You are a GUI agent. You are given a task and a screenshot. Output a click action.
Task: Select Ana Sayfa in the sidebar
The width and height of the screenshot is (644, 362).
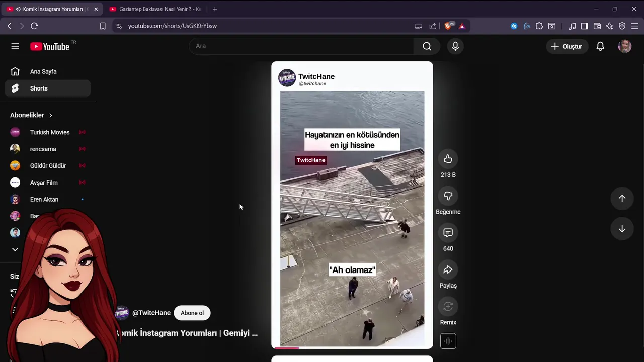pyautogui.click(x=48, y=71)
